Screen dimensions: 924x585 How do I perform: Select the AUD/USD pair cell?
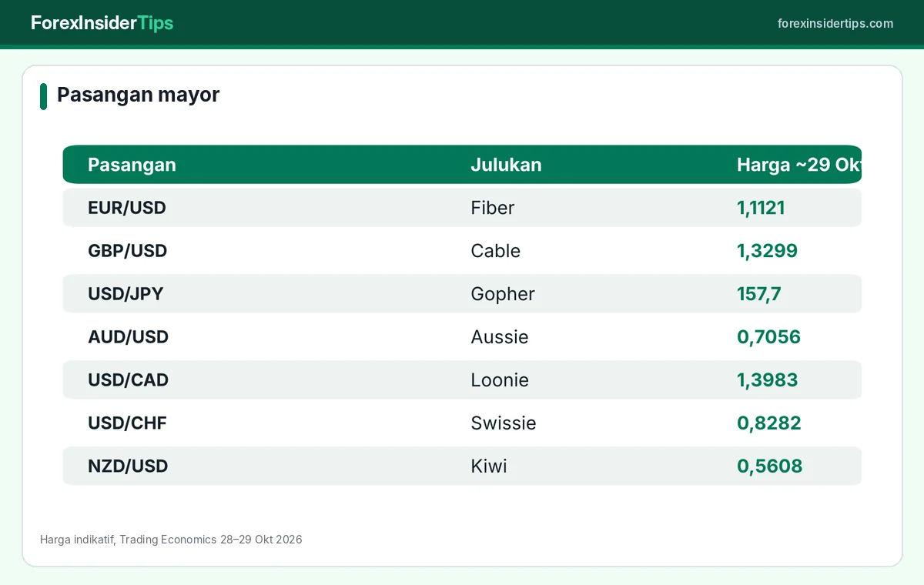click(128, 337)
